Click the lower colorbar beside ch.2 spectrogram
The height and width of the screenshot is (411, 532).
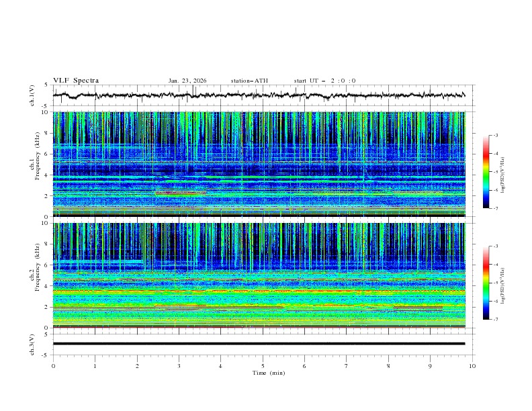pos(486,283)
